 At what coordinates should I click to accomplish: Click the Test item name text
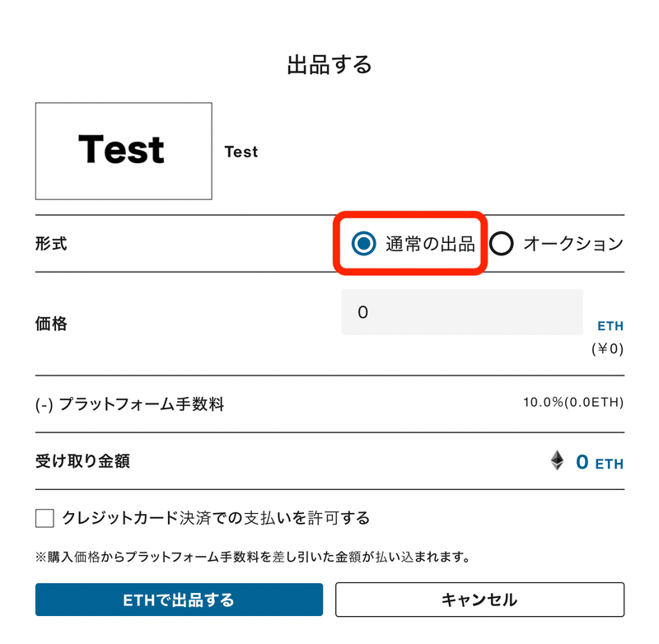click(x=241, y=152)
